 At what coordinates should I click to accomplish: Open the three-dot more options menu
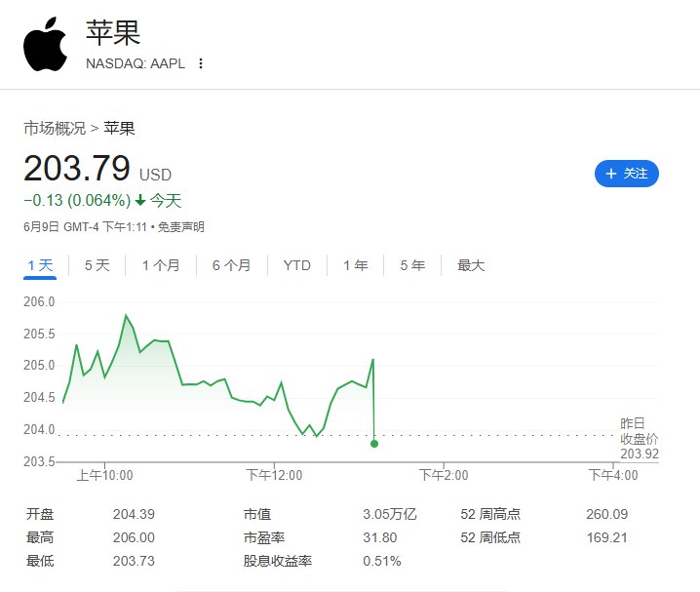pyautogui.click(x=201, y=63)
